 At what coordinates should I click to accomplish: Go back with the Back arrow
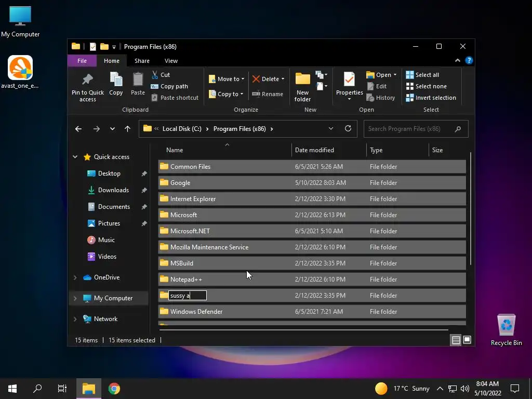(78, 129)
